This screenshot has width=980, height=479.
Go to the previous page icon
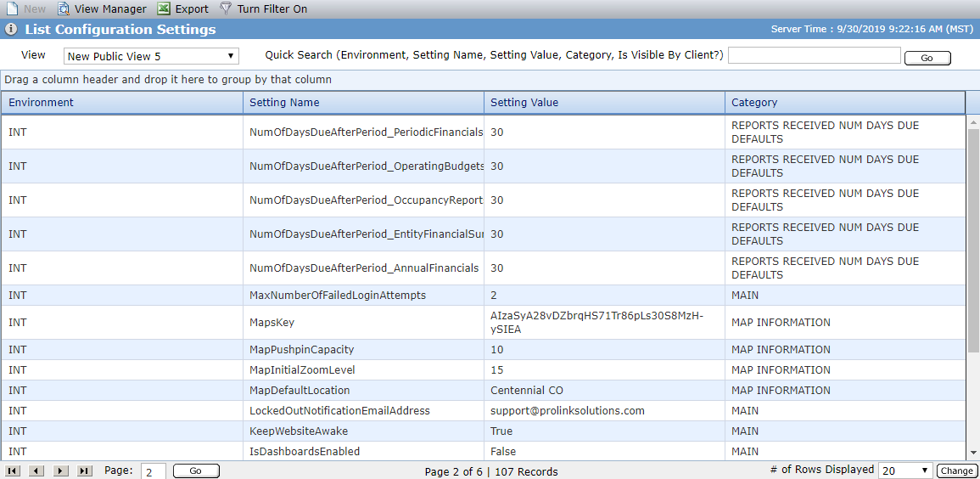coord(36,471)
